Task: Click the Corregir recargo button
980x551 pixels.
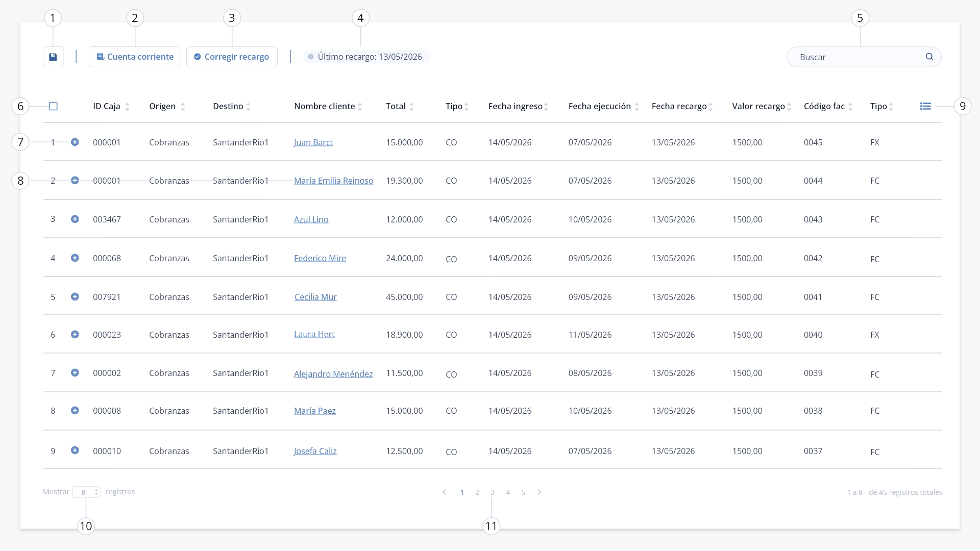Action: click(232, 57)
